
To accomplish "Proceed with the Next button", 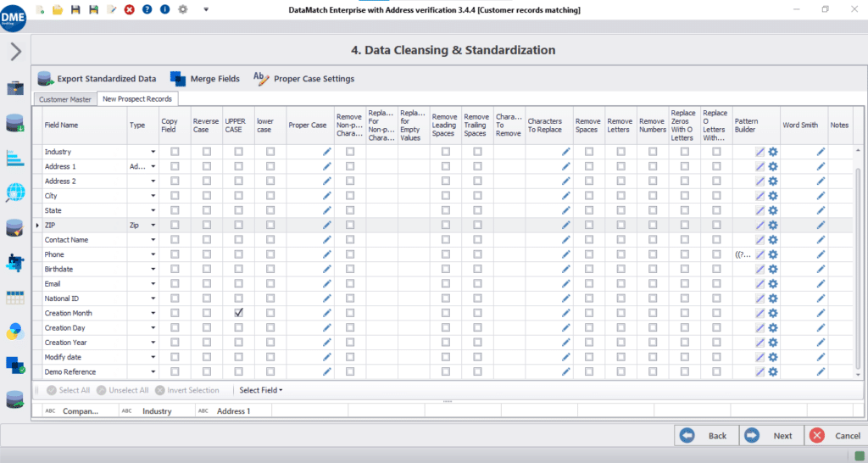I will click(771, 436).
